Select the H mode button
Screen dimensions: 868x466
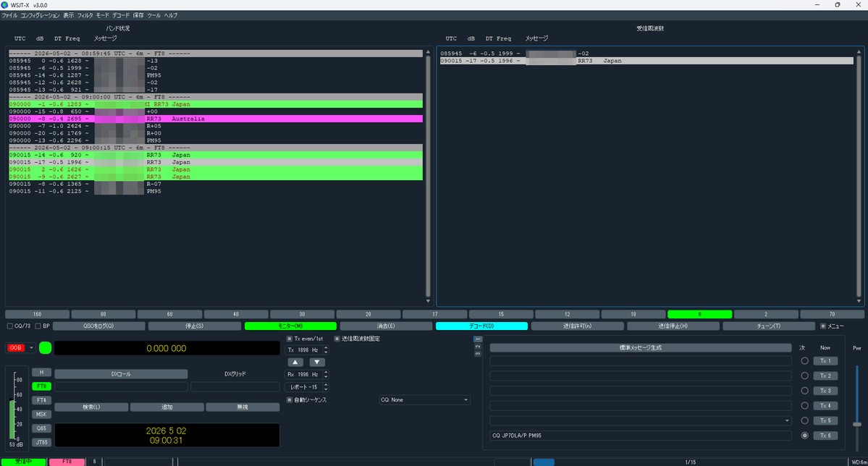(41, 372)
